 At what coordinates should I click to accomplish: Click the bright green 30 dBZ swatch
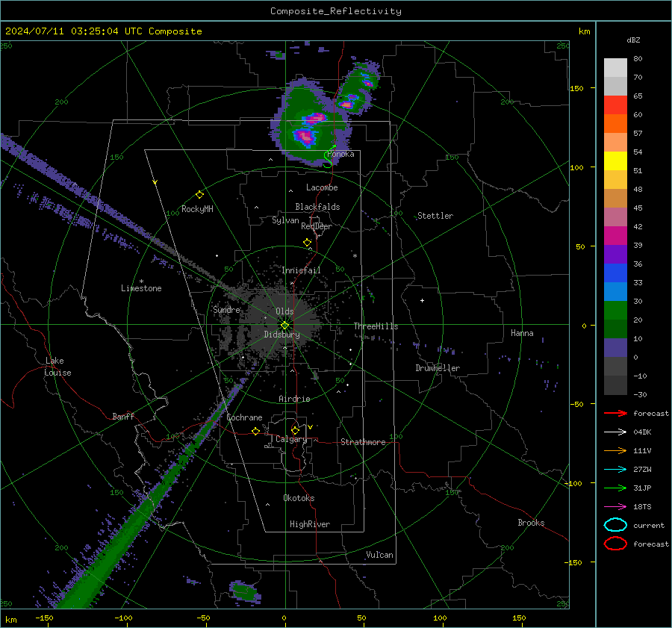click(x=615, y=311)
